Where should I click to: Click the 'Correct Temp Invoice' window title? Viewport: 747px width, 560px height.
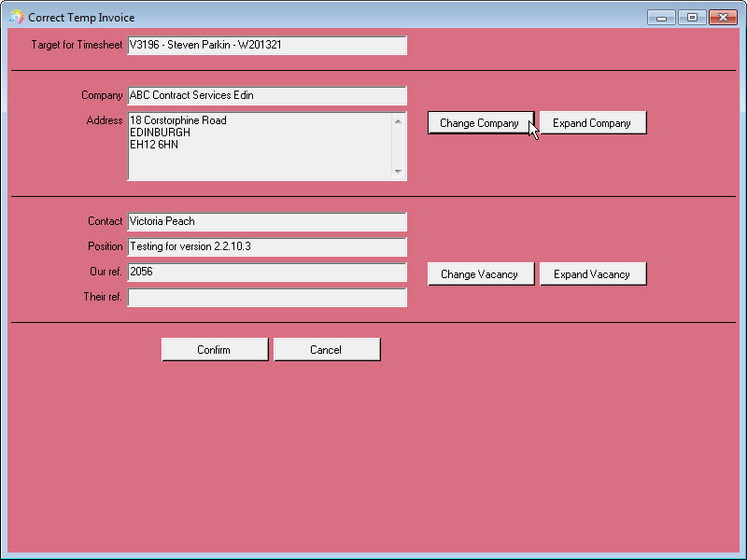[81, 18]
